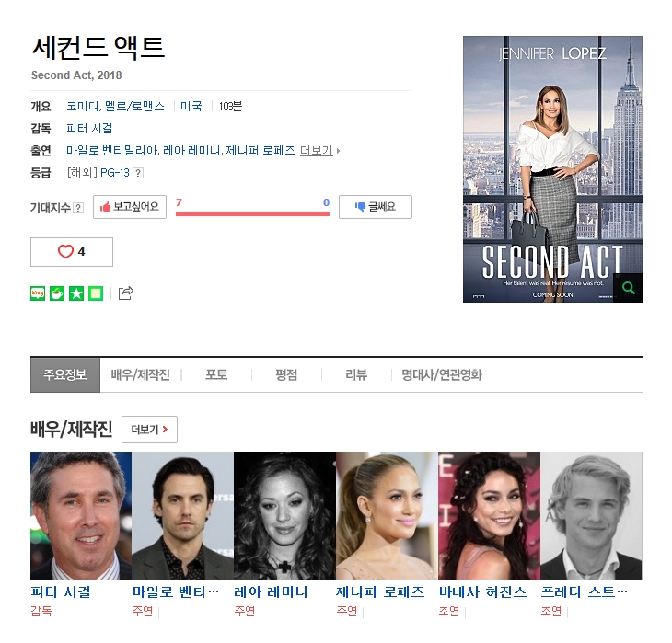Click the question mark beside PG-13
Viewport: 672px width, 643px height.
[138, 173]
